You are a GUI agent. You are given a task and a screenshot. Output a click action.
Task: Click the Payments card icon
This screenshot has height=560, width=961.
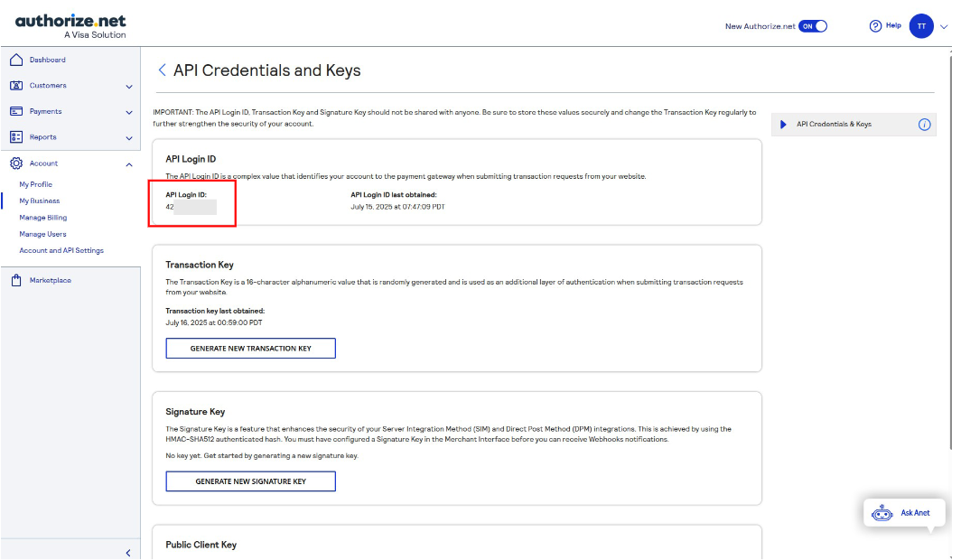(x=16, y=111)
